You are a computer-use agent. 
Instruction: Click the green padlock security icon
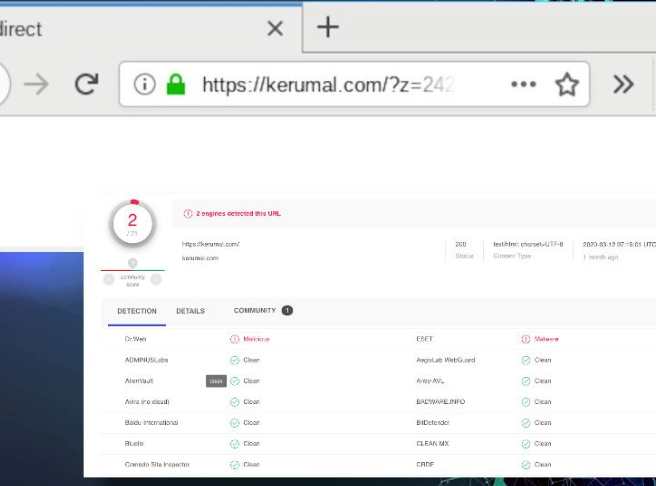tap(176, 85)
